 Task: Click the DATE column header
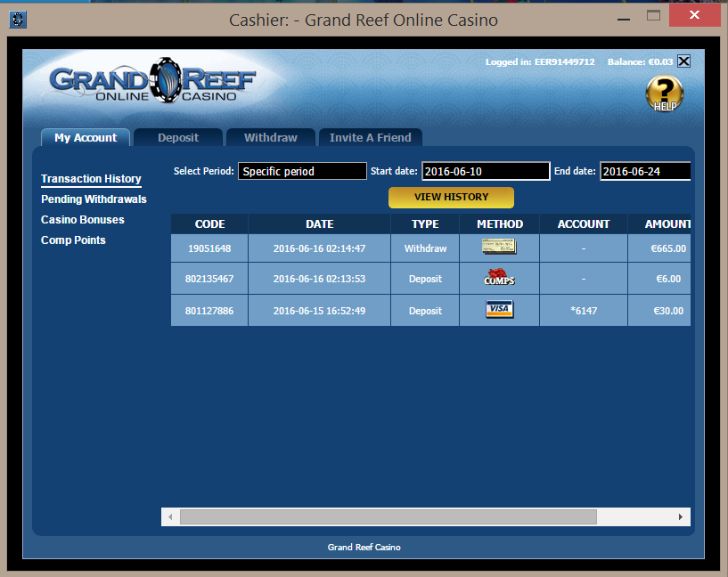click(319, 224)
